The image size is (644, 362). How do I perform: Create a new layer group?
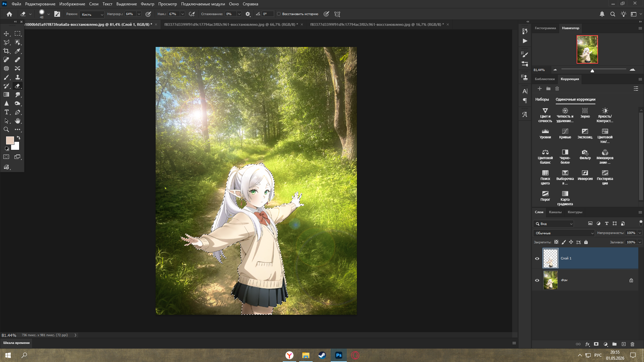coord(614,344)
